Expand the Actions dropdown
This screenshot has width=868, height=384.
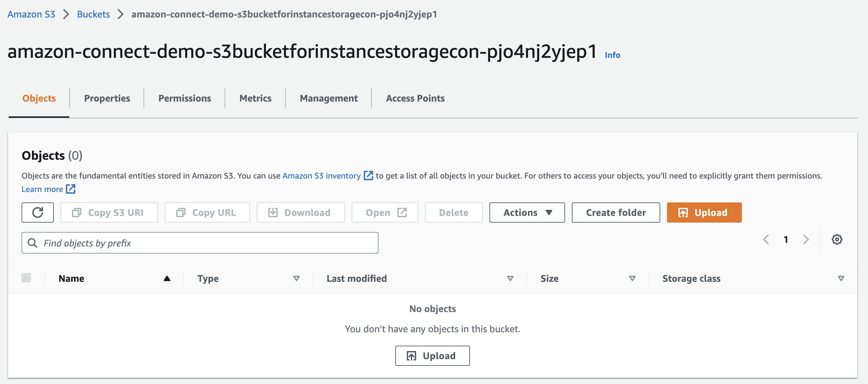tap(527, 213)
